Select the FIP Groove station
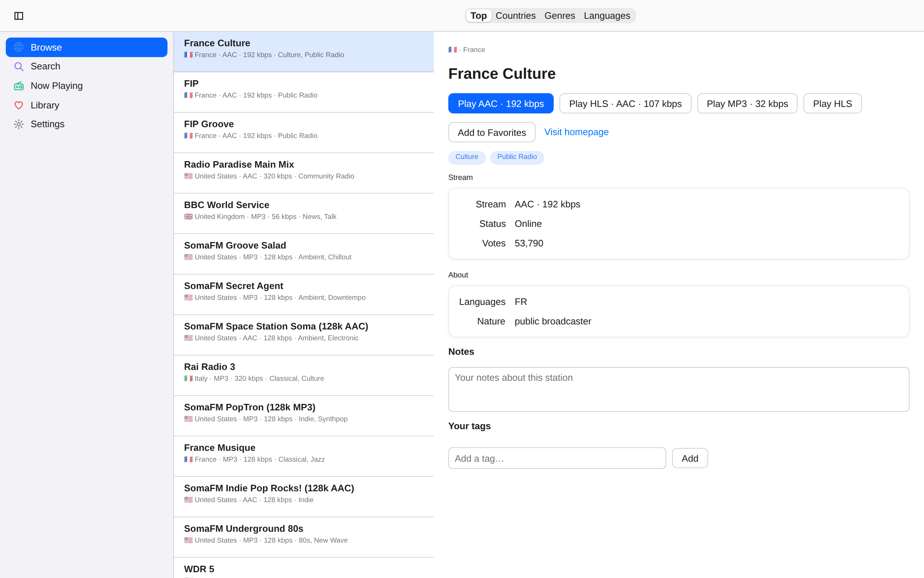Viewport: 924px width, 578px height. coord(304,133)
